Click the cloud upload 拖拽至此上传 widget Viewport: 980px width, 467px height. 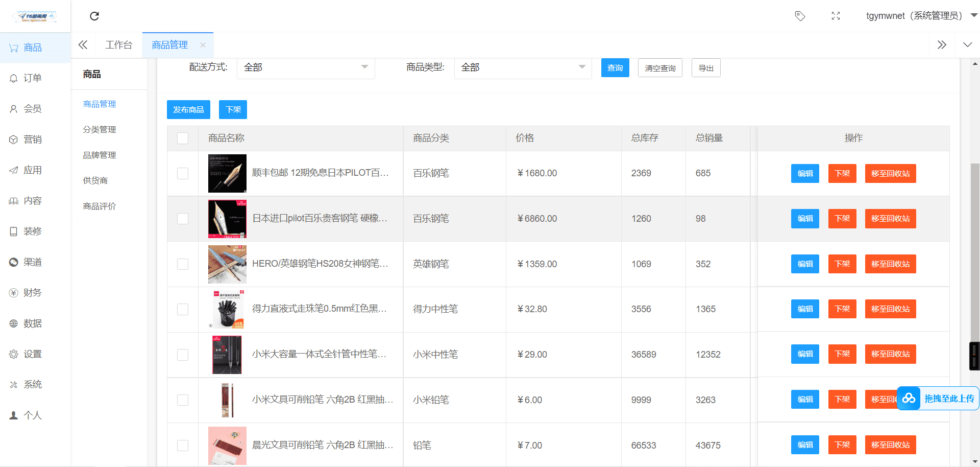(x=938, y=399)
